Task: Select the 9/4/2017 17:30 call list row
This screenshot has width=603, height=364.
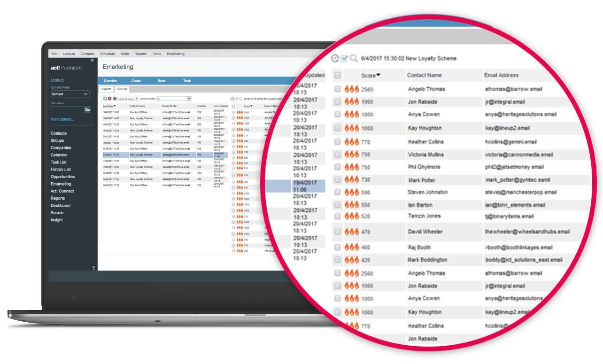Action: click(165, 185)
